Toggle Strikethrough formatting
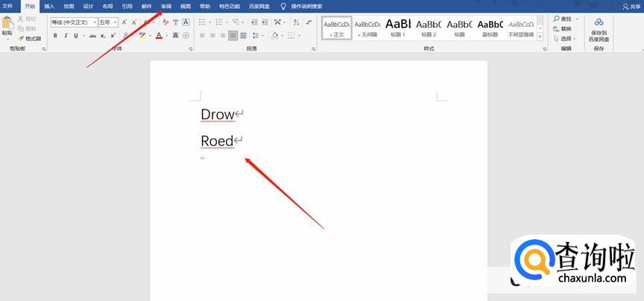 93,36
